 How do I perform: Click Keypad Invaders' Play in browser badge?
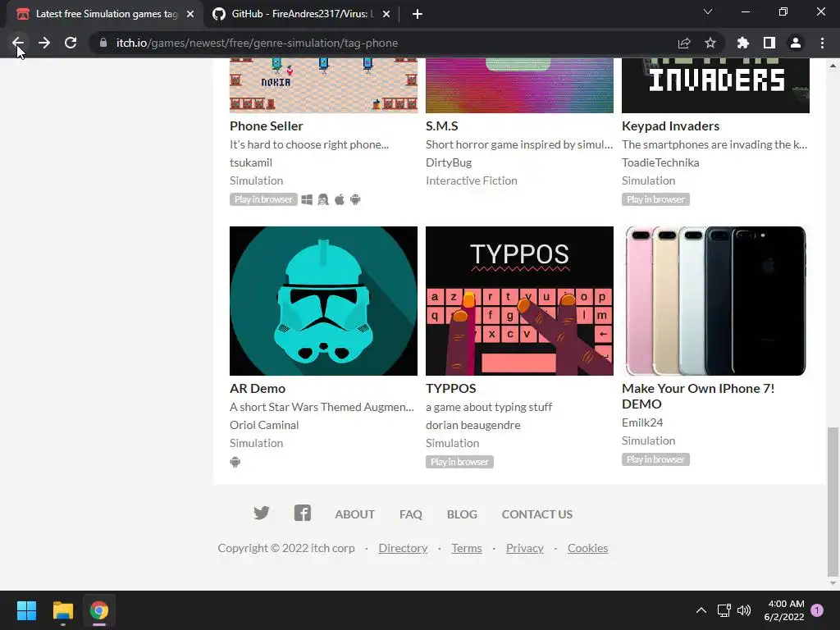tap(655, 199)
